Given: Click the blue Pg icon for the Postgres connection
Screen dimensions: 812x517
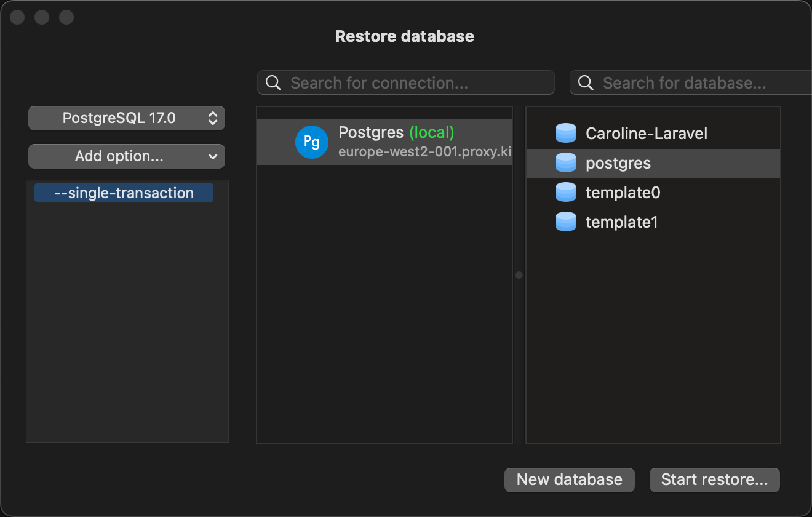Looking at the screenshot, I should [312, 142].
